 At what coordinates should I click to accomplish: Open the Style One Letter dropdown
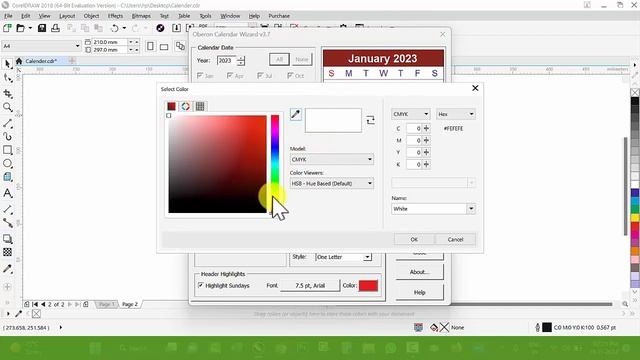coord(367,257)
